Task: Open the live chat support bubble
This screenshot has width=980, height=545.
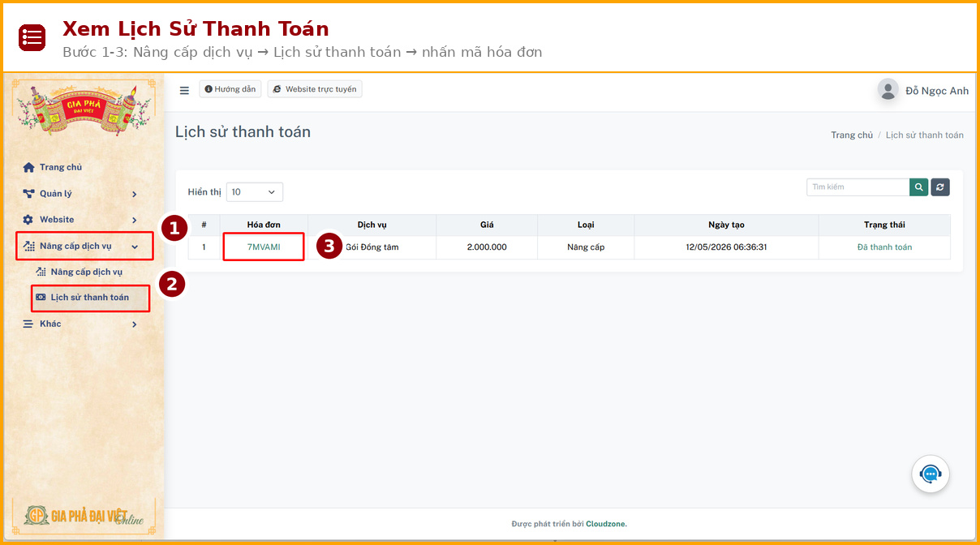Action: coord(931,474)
